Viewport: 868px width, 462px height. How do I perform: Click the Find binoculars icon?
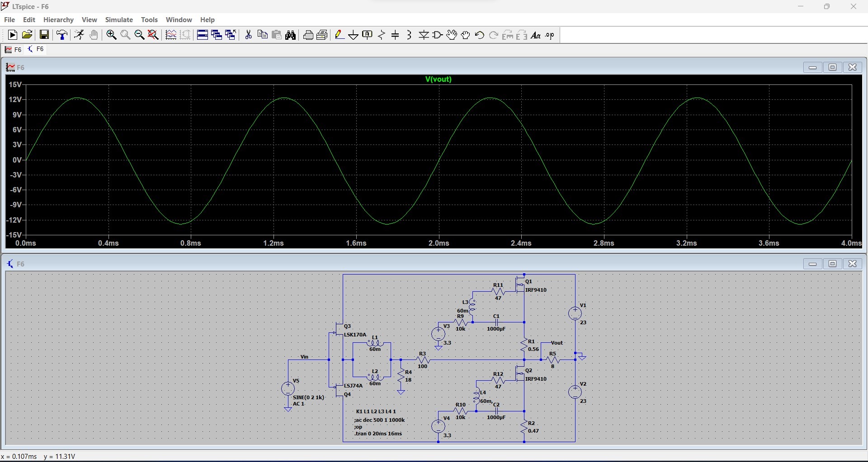coord(291,35)
